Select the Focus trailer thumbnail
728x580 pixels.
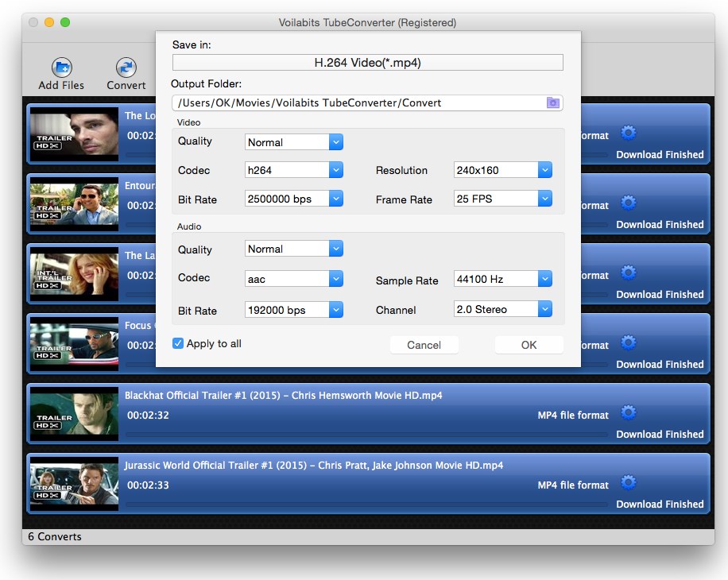tap(74, 344)
